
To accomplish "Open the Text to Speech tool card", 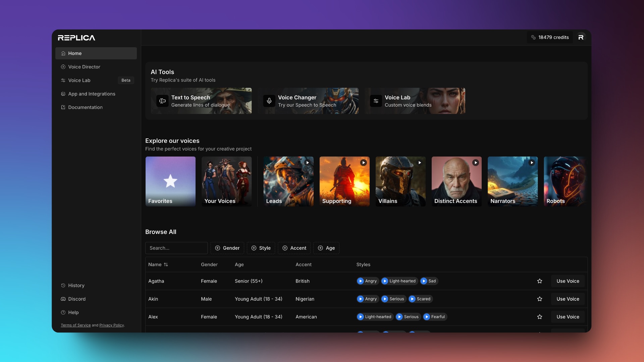I will [201, 101].
